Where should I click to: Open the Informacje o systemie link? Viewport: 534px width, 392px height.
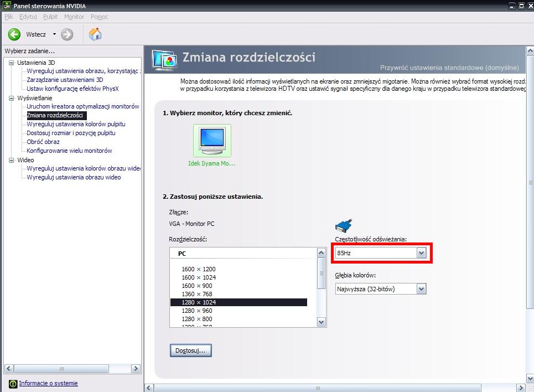(48, 383)
